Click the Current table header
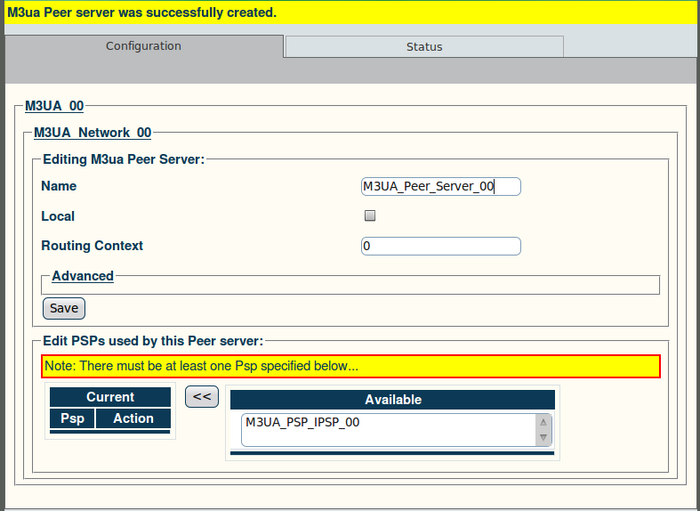 coord(110,397)
